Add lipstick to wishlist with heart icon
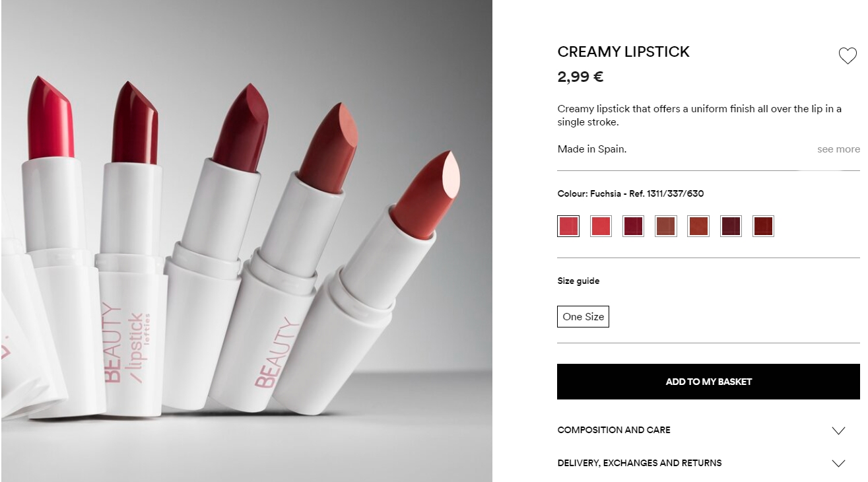The width and height of the screenshot is (868, 482). pos(848,56)
